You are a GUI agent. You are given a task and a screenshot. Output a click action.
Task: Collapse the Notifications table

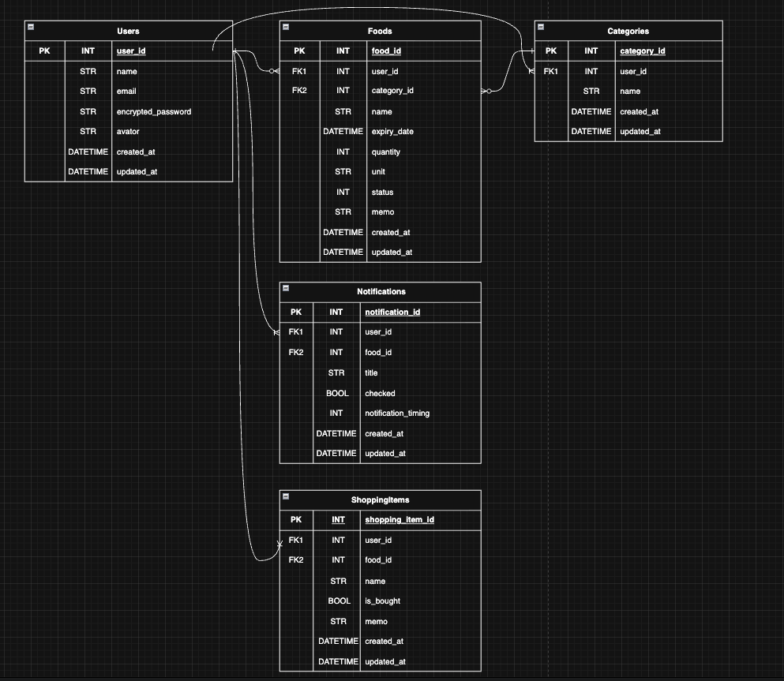(286, 288)
